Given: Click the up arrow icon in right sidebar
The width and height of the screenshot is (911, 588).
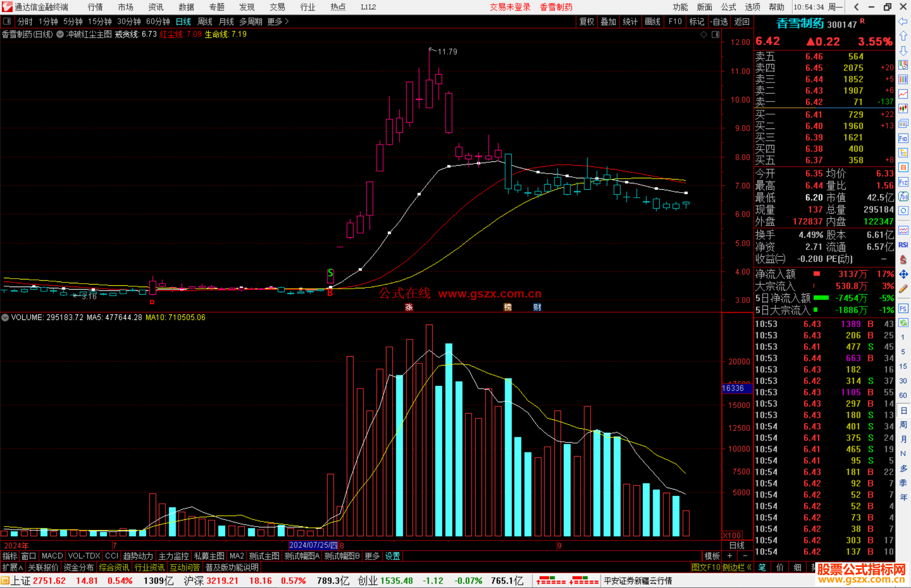Looking at the screenshot, I should click(x=903, y=36).
